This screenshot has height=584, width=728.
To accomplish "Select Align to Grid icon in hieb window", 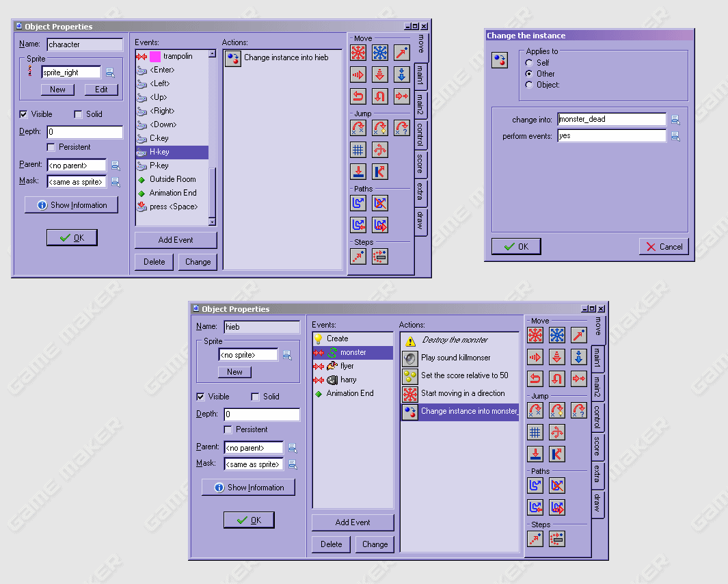I will [535, 432].
